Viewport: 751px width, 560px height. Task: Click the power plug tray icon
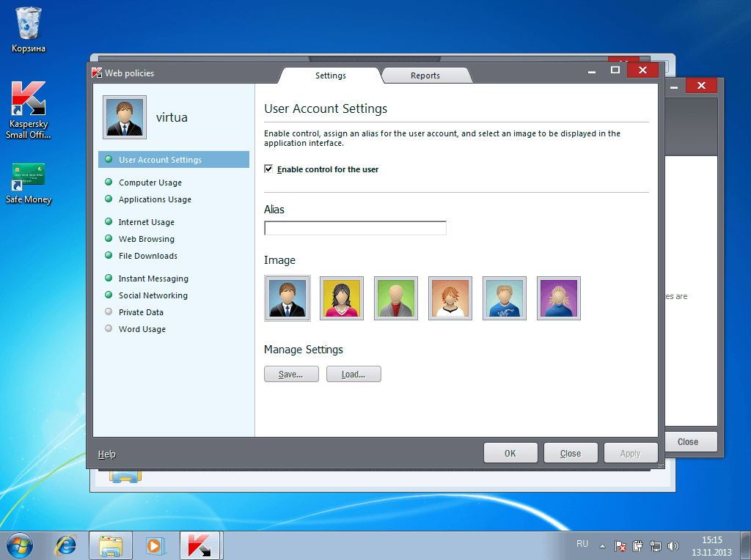coord(637,546)
